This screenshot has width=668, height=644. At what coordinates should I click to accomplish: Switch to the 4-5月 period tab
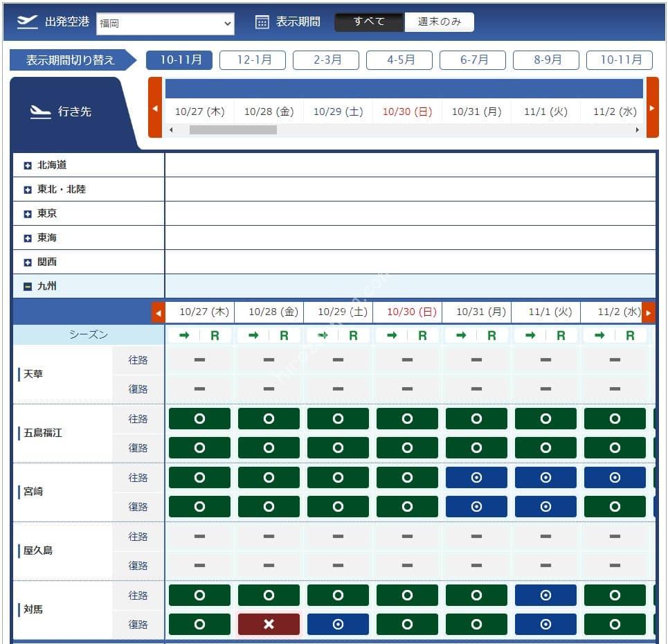[x=399, y=60]
